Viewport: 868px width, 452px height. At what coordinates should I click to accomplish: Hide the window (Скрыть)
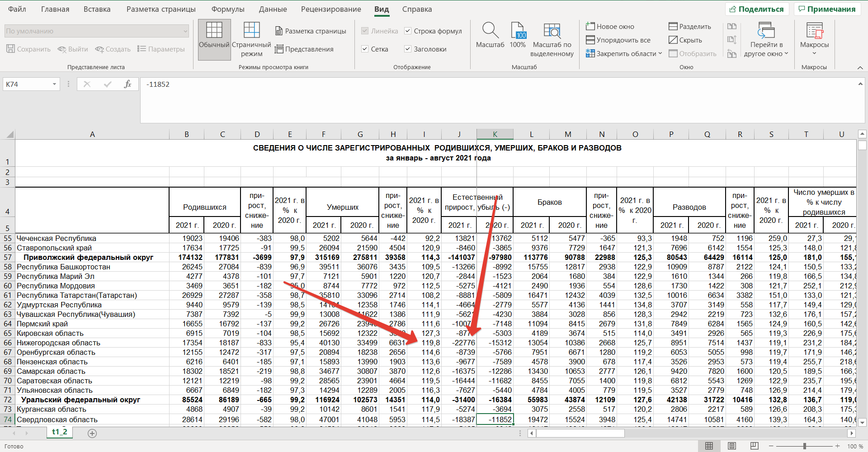pos(685,40)
